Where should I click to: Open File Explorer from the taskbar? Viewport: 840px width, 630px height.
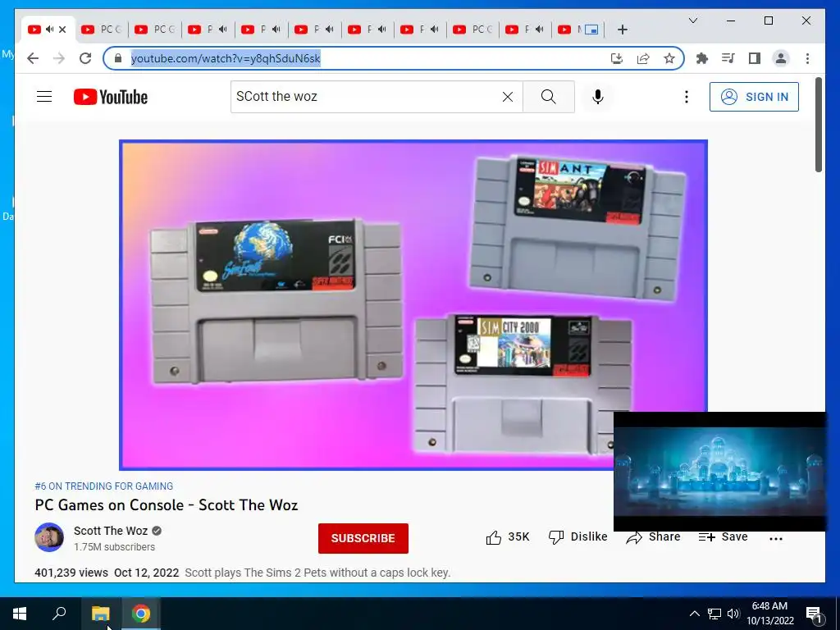point(100,614)
